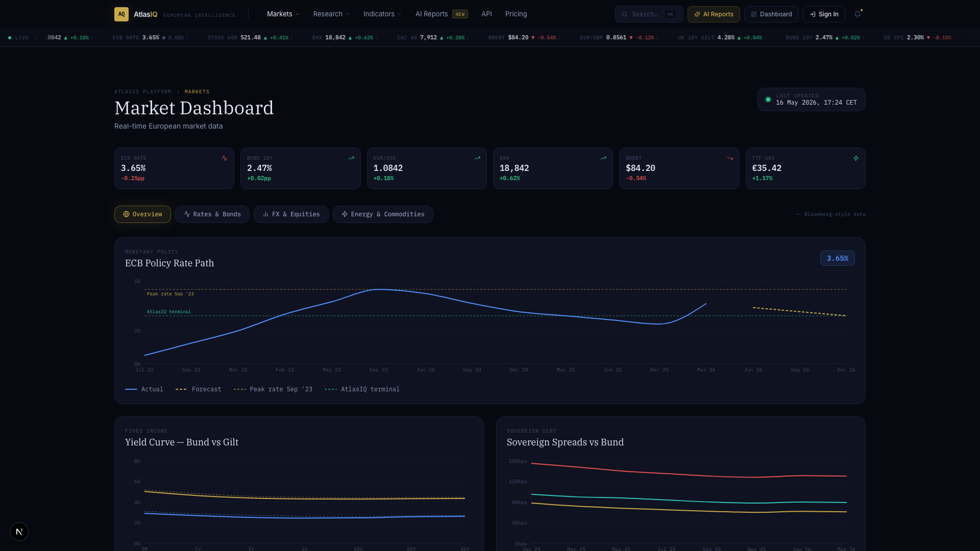Click the TTF Gas €35.42 value
This screenshot has width=980, height=551.
point(767,168)
